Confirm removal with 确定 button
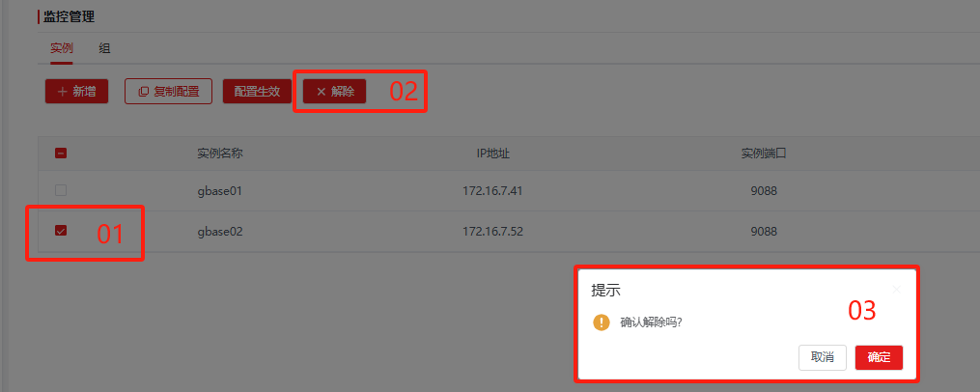This screenshot has height=392, width=980. (879, 357)
